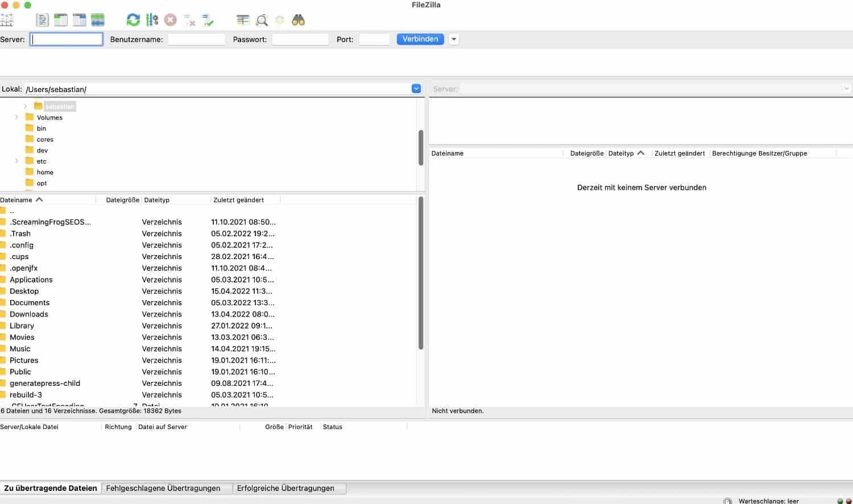Open the Site Manager
Viewport: 853px width, 504px height.
click(x=8, y=19)
